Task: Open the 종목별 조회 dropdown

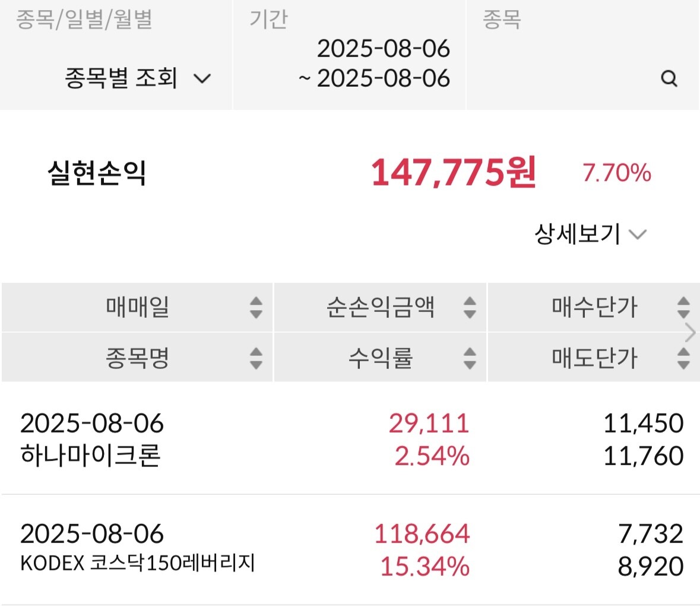Action: click(138, 78)
